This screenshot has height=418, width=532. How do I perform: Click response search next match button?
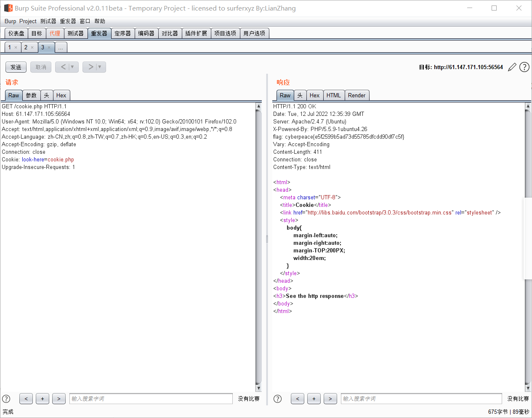pos(330,399)
